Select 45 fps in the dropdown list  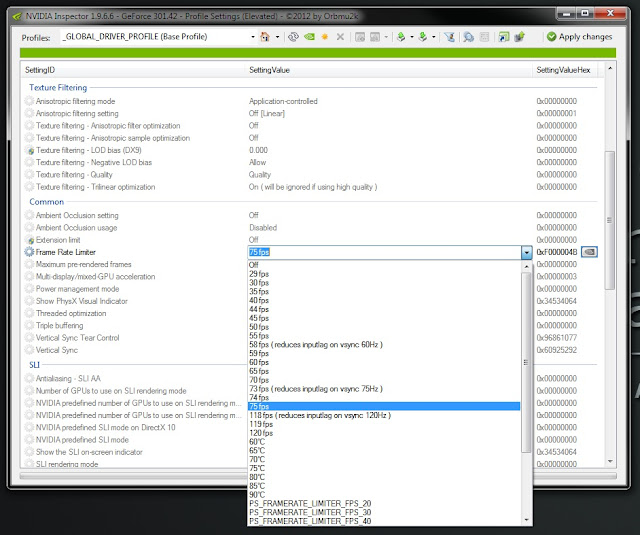(384, 318)
